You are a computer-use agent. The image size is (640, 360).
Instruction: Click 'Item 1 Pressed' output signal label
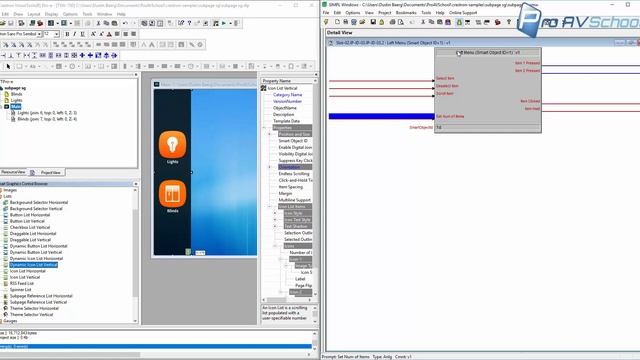[x=527, y=63]
